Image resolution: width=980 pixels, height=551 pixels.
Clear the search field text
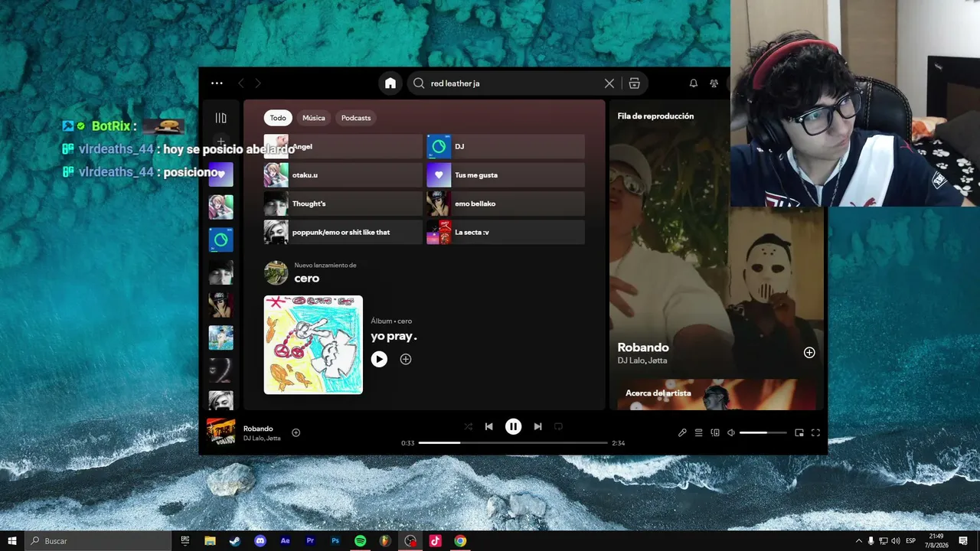click(x=609, y=83)
